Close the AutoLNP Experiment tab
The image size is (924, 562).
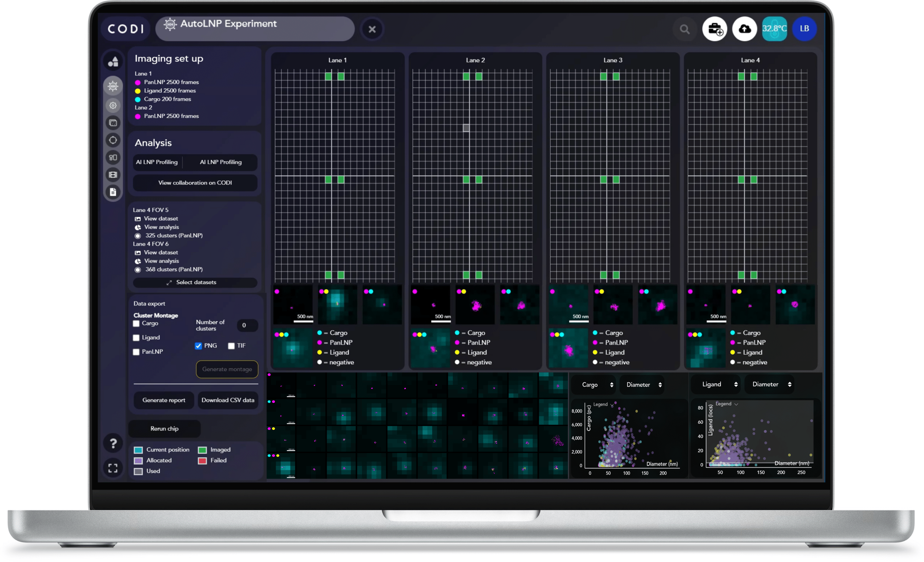pos(372,29)
